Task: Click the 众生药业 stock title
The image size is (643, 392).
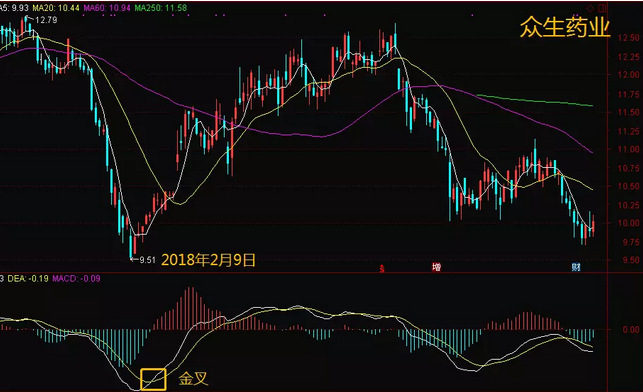Action: click(x=565, y=27)
